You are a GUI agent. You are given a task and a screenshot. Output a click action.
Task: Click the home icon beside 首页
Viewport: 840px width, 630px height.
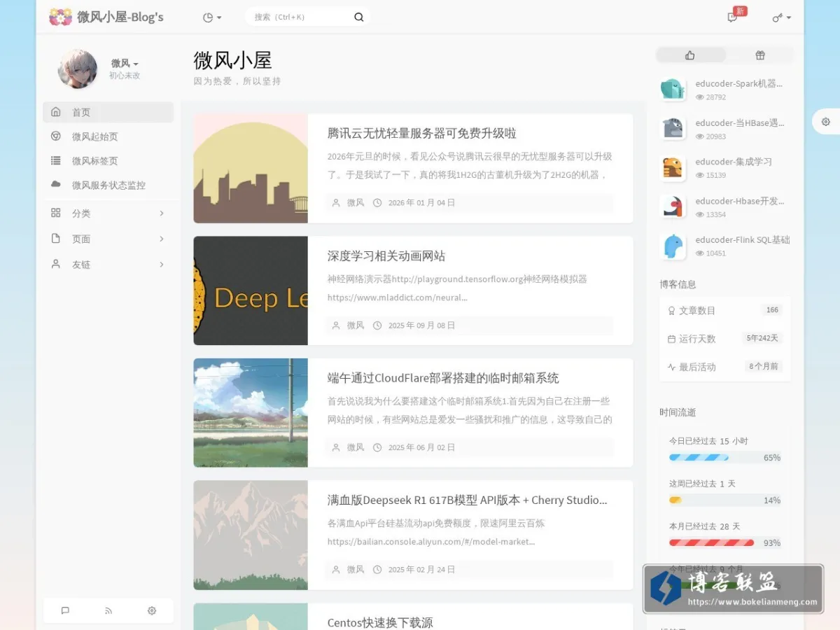tap(56, 112)
